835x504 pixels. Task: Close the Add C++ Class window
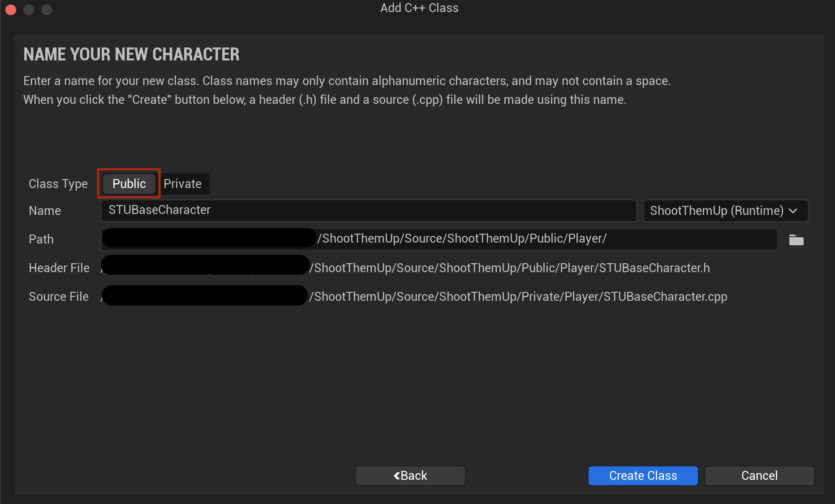pos(11,9)
